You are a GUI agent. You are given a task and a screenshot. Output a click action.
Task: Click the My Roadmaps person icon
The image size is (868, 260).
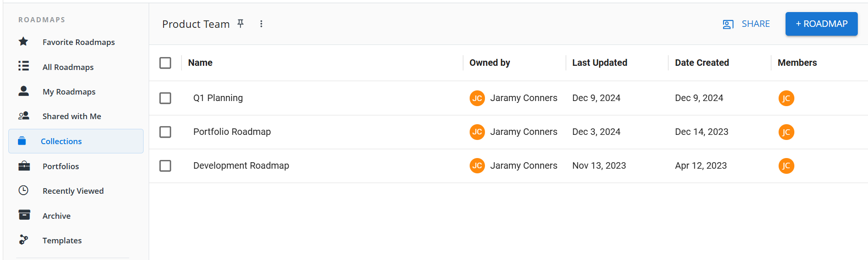(24, 91)
